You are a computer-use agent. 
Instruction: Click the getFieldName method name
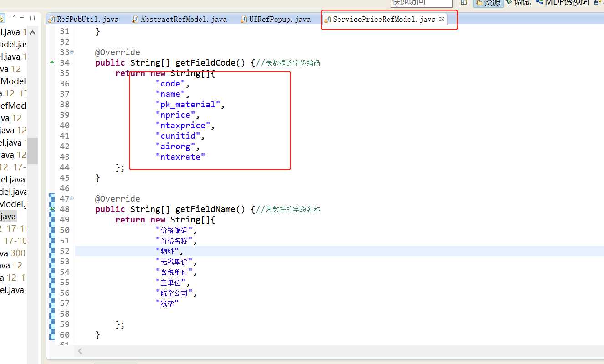tap(205, 209)
